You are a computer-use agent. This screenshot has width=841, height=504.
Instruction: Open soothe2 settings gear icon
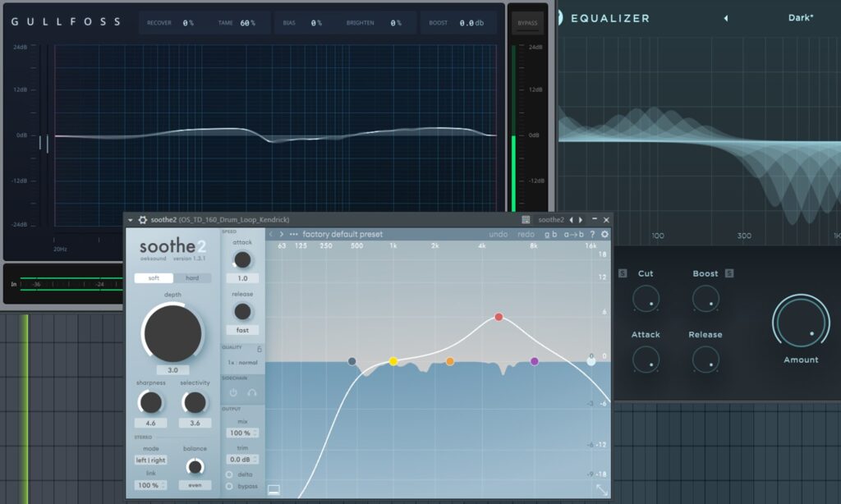click(604, 234)
